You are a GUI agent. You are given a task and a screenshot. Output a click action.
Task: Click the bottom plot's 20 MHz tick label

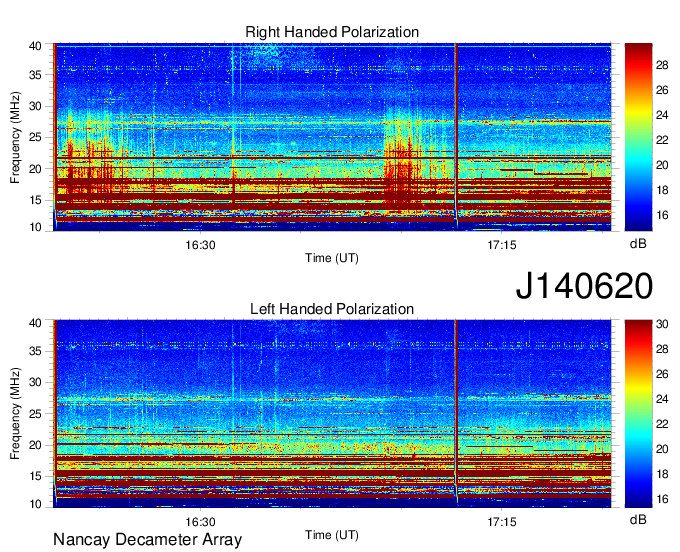35,445
